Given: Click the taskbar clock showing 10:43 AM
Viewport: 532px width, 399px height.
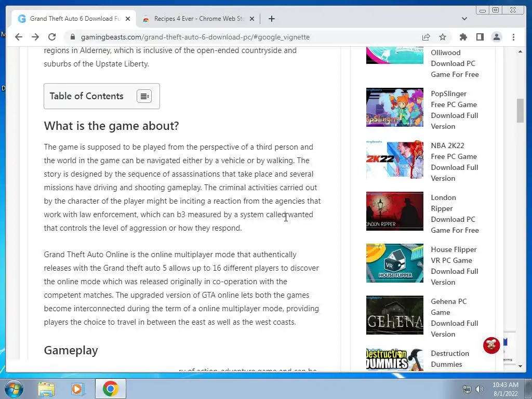Looking at the screenshot, I should [x=506, y=389].
